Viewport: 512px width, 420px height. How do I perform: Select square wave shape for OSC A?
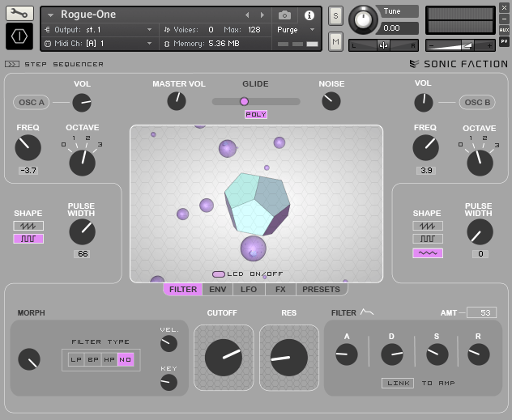click(28, 239)
